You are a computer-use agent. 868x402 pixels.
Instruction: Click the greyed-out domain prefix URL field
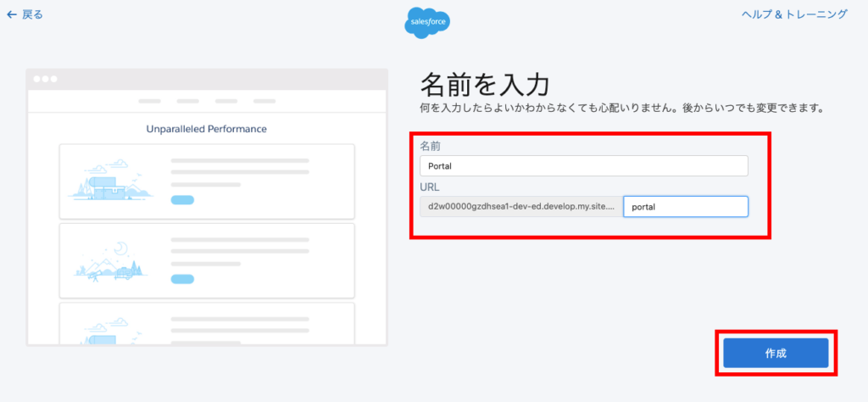tap(520, 206)
